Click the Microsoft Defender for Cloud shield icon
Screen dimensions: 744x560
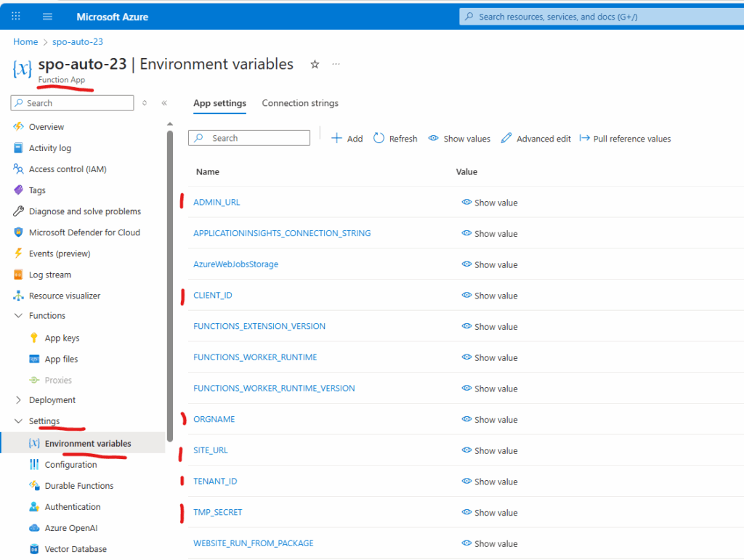click(18, 232)
